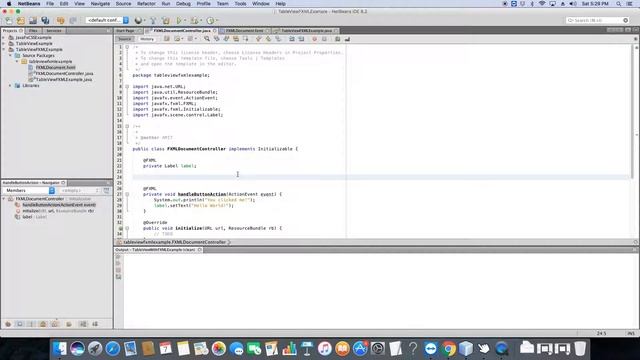The image size is (640, 360).
Task: Switch to the Files panel tab
Action: (33, 31)
